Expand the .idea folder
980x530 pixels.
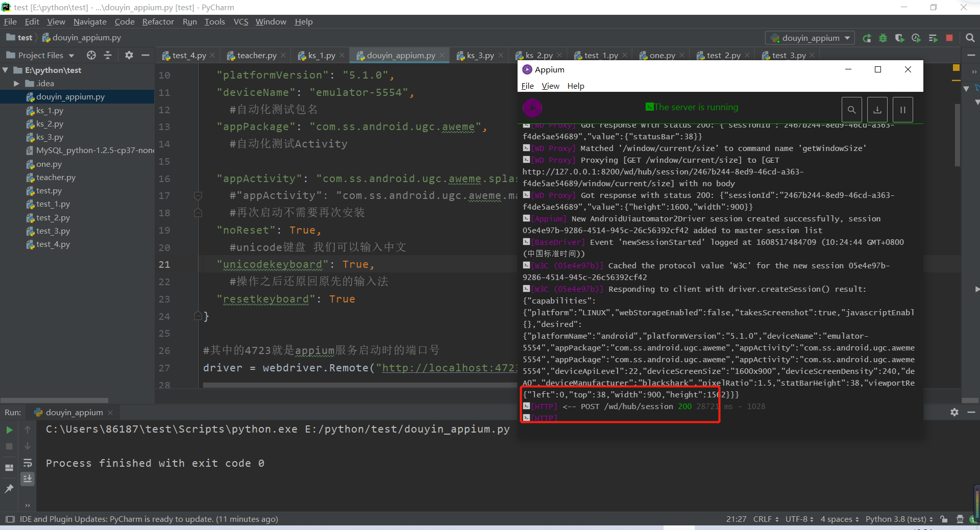click(x=16, y=83)
